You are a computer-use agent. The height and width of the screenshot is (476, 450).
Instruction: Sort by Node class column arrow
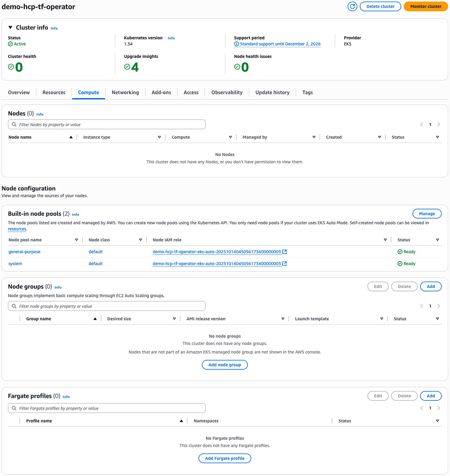pos(141,240)
